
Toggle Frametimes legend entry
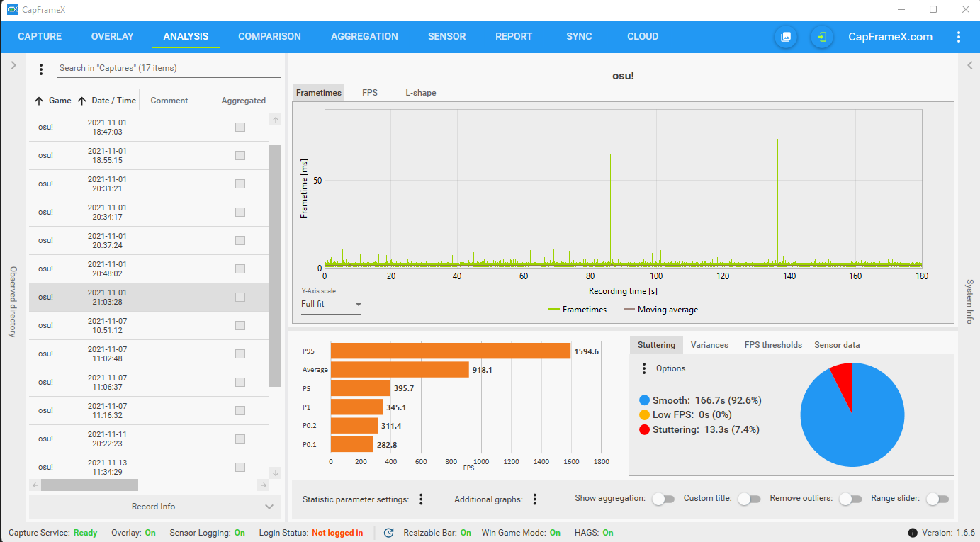click(578, 310)
